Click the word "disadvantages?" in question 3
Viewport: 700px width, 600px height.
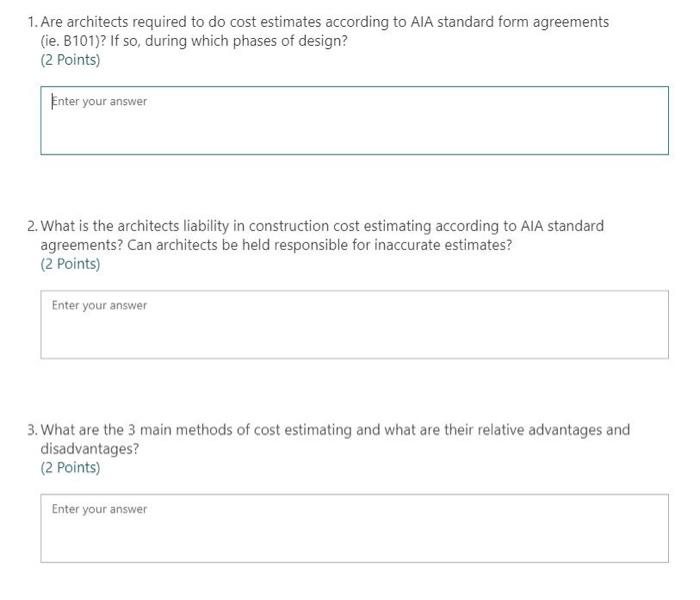(x=90, y=449)
